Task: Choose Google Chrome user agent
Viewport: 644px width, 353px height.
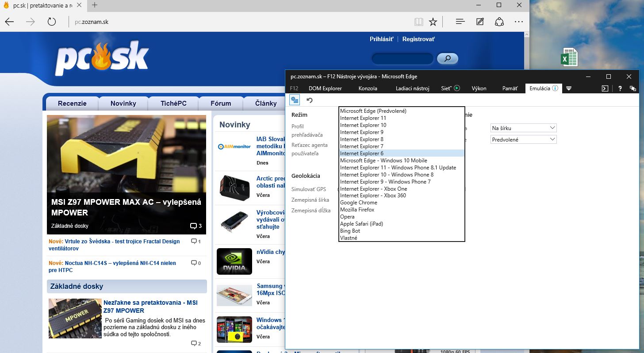Action: (x=402, y=203)
